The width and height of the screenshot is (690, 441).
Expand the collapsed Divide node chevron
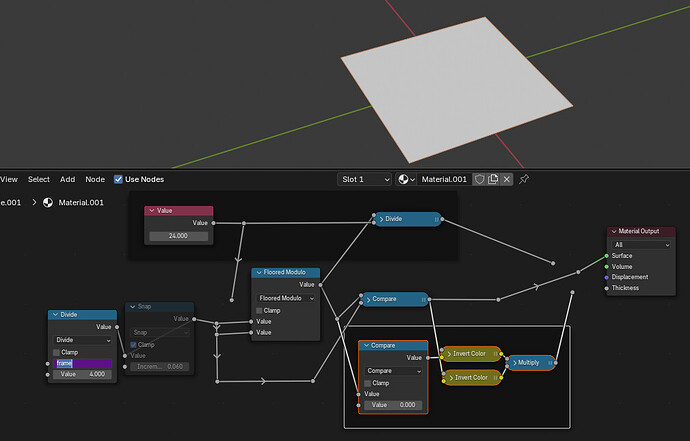point(381,219)
